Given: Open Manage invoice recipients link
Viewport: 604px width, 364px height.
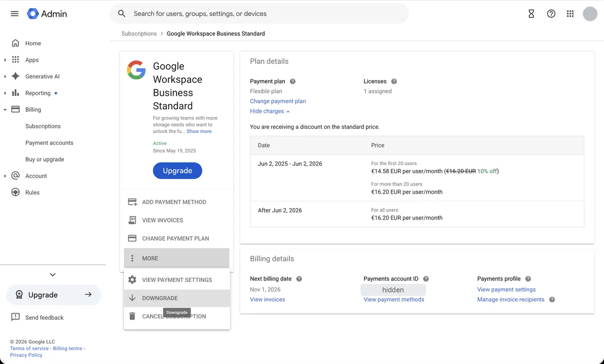Looking at the screenshot, I should point(511,300).
